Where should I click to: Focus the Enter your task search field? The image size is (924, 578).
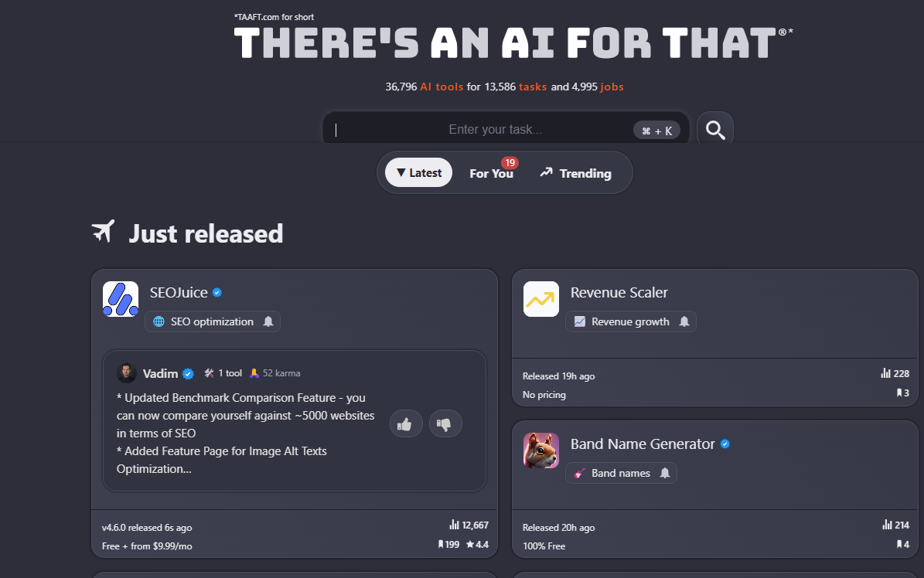[x=506, y=129]
